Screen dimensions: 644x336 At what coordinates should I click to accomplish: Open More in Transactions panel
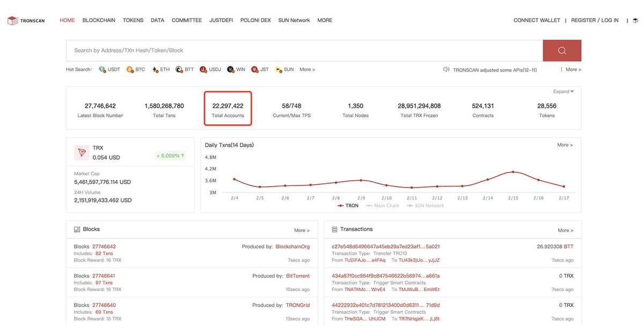565,230
